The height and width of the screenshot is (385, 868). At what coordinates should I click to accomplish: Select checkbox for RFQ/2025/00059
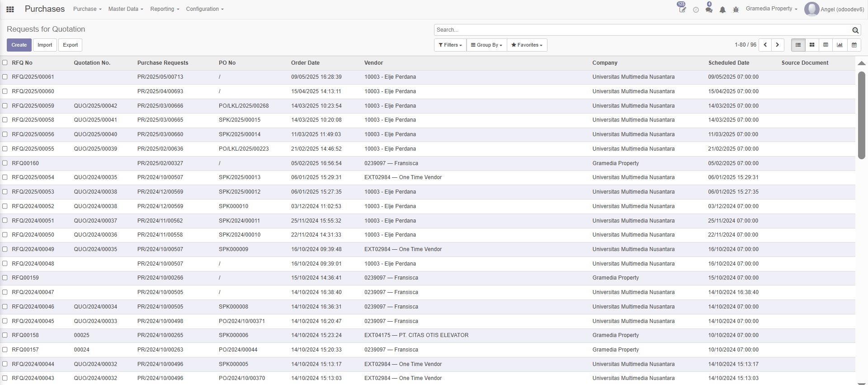(x=5, y=105)
